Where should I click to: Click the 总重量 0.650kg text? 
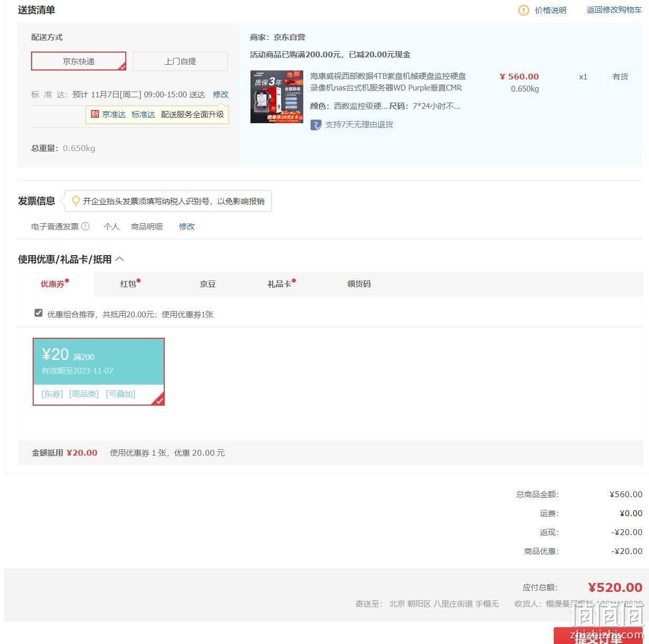click(63, 148)
